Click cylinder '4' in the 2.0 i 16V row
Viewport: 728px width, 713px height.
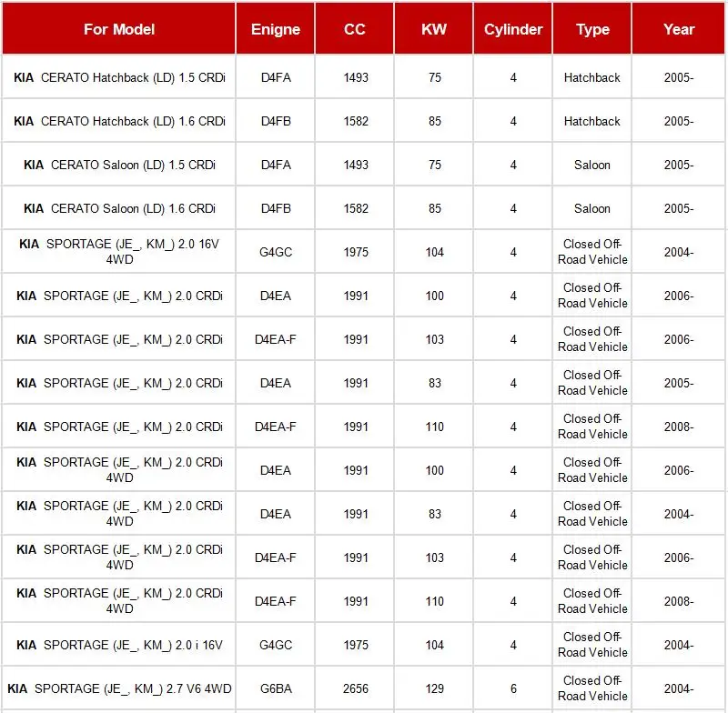(513, 645)
